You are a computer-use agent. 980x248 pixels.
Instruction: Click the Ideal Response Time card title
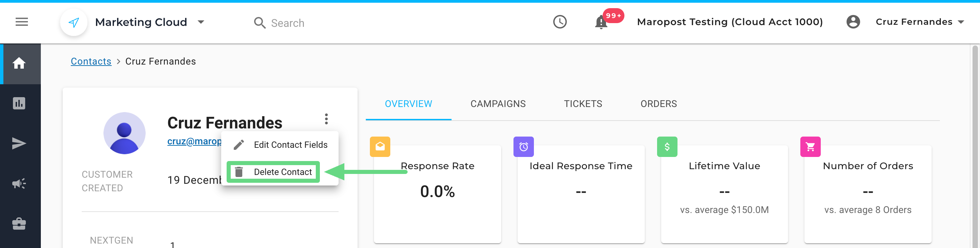(581, 166)
